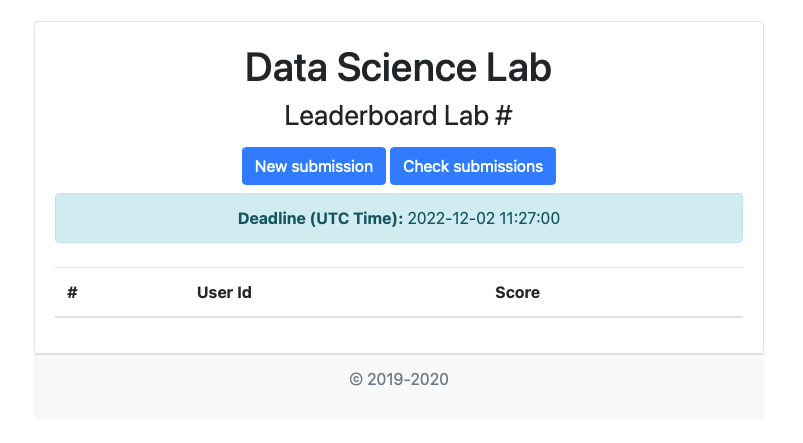Sort by the Score column header
Image resolution: width=803 pixels, height=443 pixels.
click(x=517, y=293)
